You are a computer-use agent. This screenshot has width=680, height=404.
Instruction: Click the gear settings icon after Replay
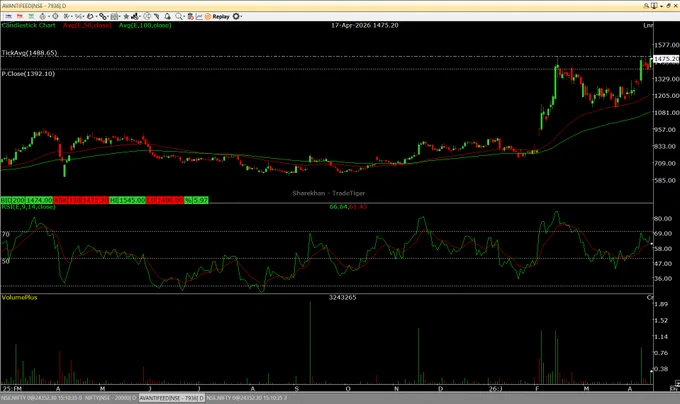click(235, 16)
